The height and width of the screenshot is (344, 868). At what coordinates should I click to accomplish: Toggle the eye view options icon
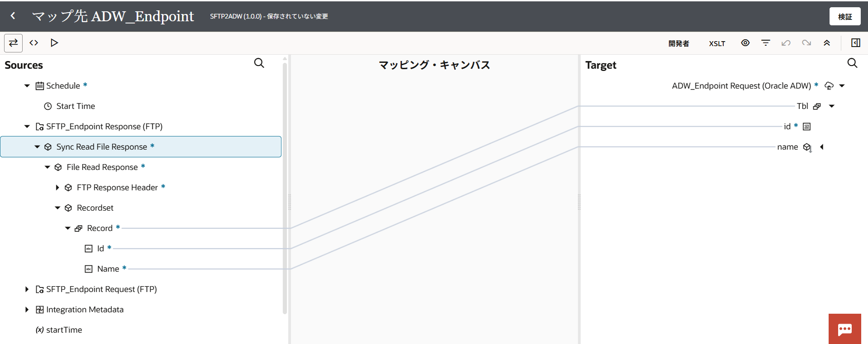pos(745,43)
